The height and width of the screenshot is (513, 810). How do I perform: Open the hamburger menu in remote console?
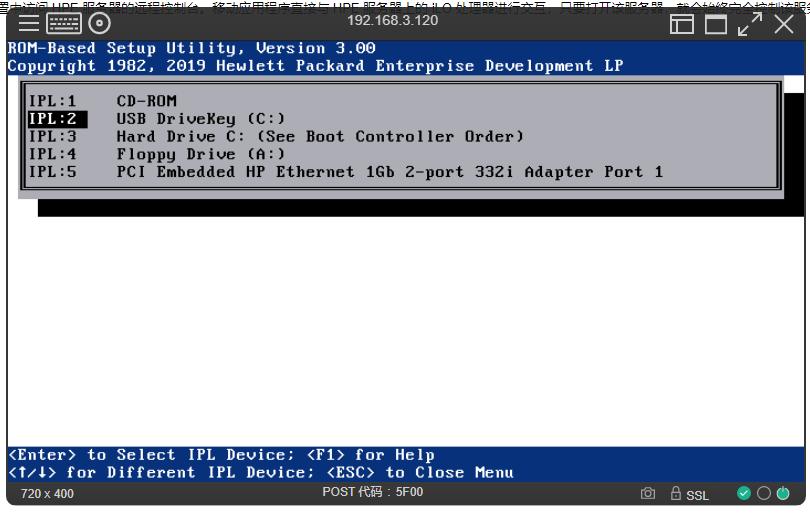point(28,23)
